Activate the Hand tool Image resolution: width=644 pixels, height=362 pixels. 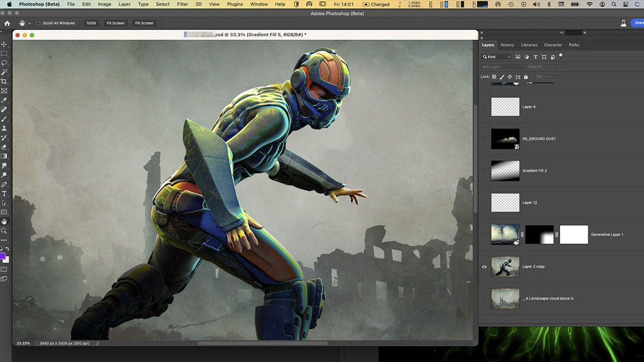[4, 221]
